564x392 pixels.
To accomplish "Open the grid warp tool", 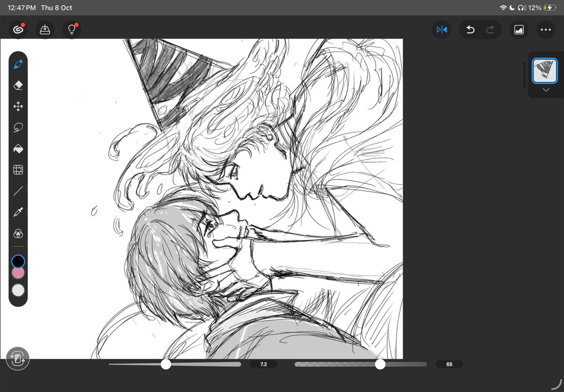I will click(18, 170).
